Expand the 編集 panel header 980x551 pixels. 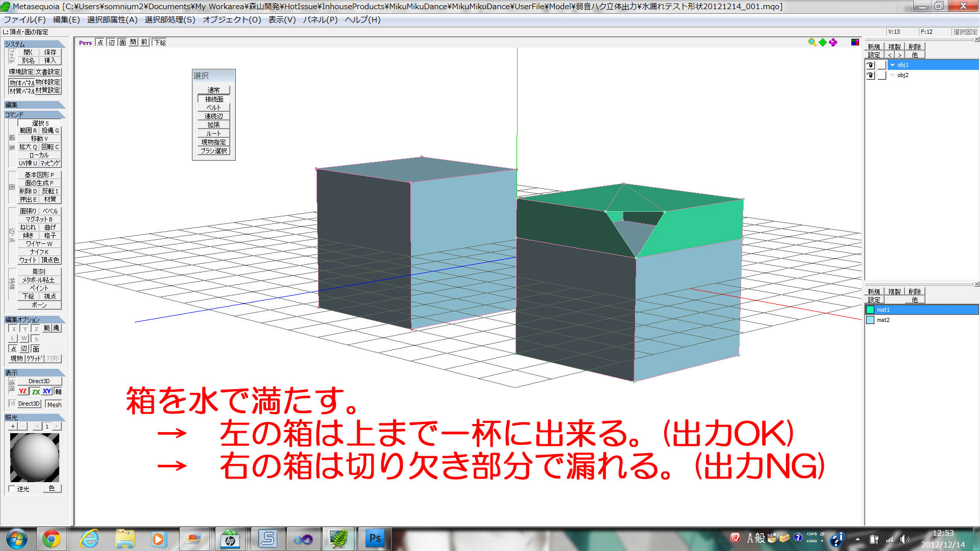point(34,105)
